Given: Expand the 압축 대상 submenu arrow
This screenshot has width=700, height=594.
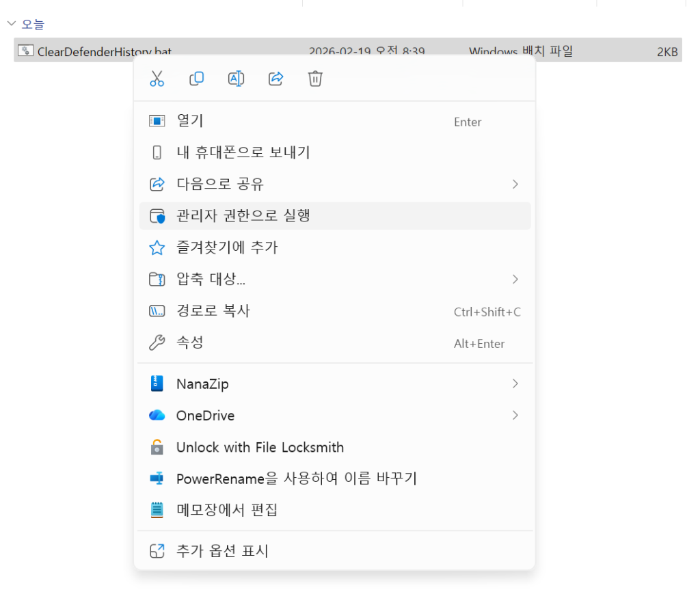Looking at the screenshot, I should [x=515, y=279].
